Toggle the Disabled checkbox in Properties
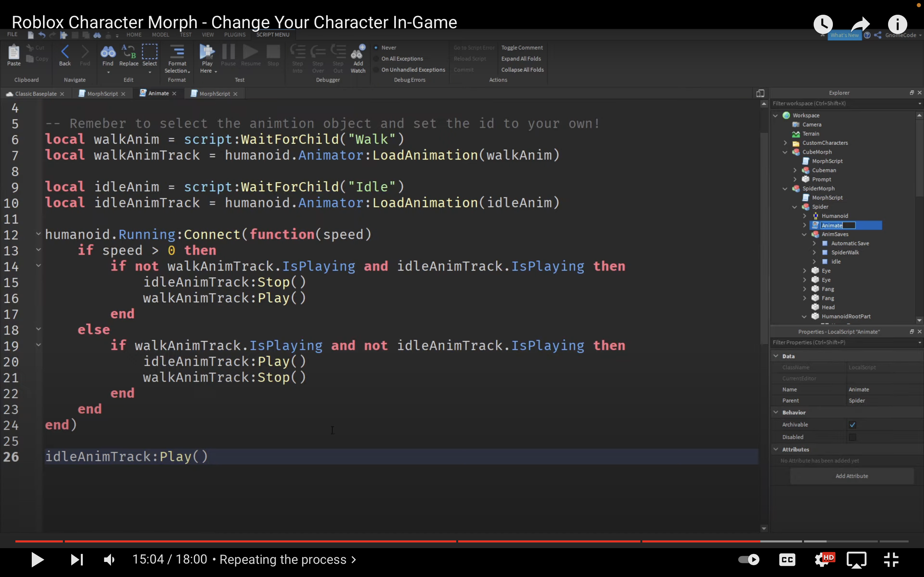 (x=851, y=437)
